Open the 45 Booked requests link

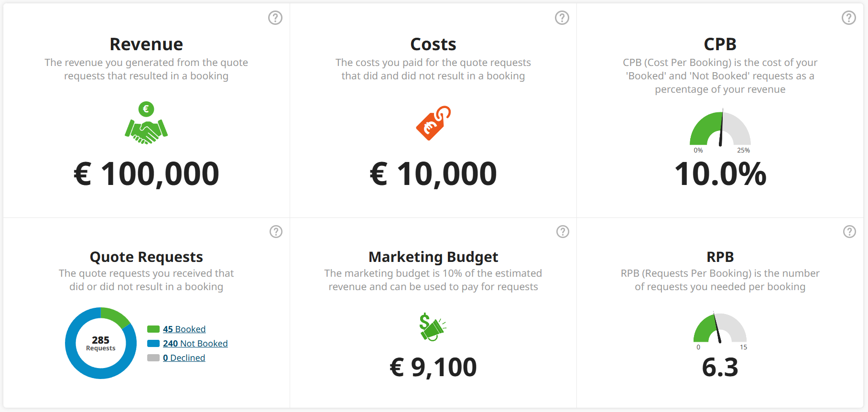(x=184, y=329)
